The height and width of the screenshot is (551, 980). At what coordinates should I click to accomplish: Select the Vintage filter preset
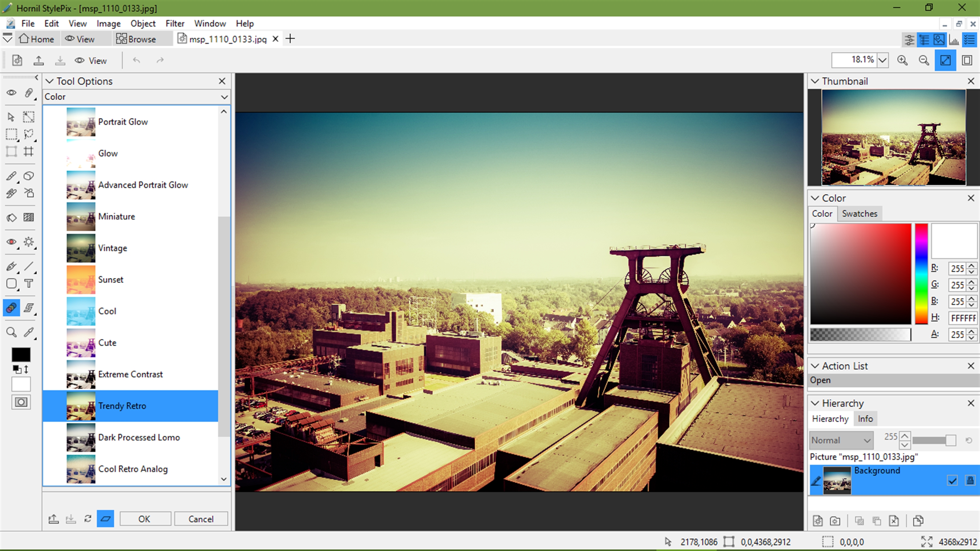[x=113, y=248]
